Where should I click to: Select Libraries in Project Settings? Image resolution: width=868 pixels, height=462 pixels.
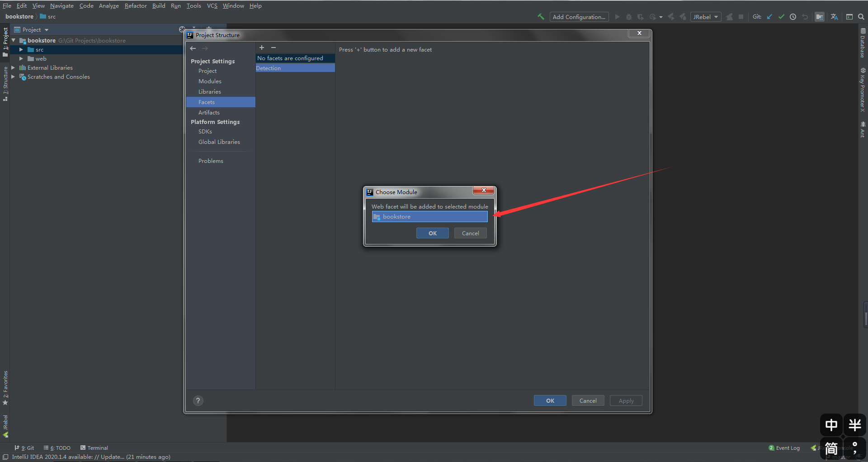[x=210, y=92]
